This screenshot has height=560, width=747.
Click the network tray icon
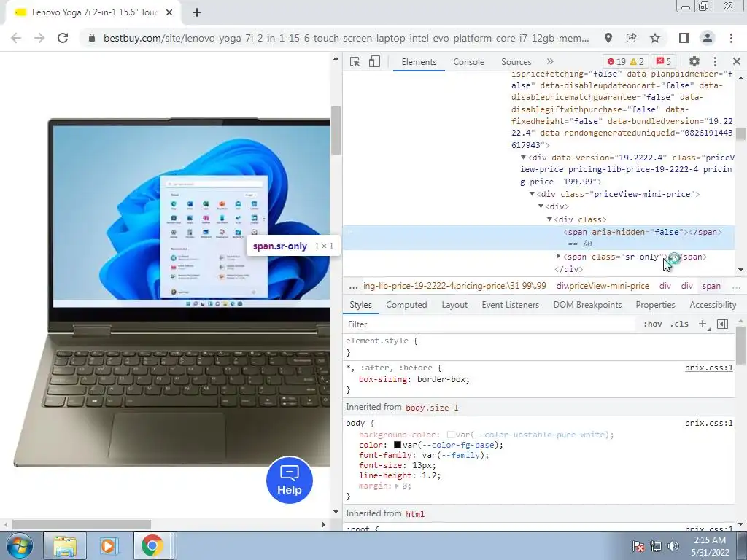pyautogui.click(x=656, y=546)
